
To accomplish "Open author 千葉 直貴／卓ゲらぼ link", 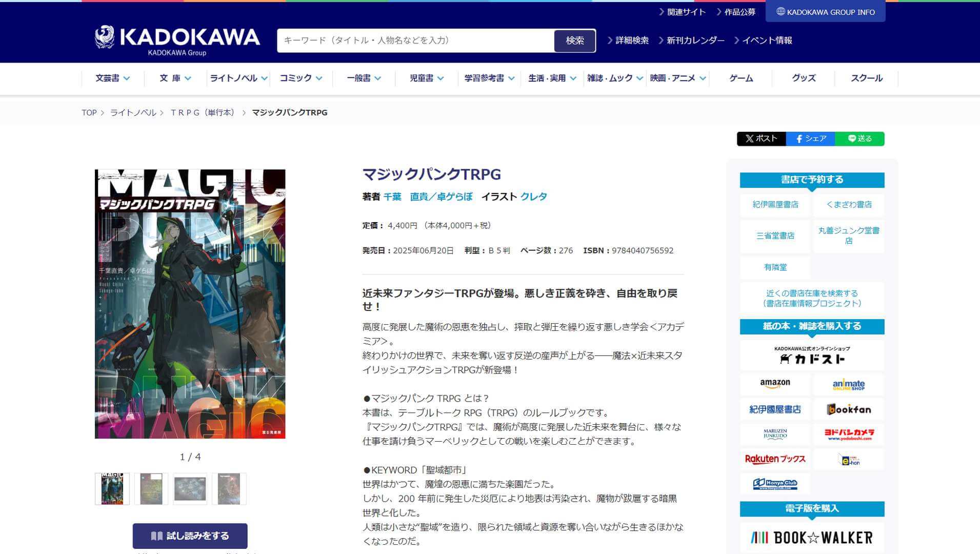I will [428, 196].
